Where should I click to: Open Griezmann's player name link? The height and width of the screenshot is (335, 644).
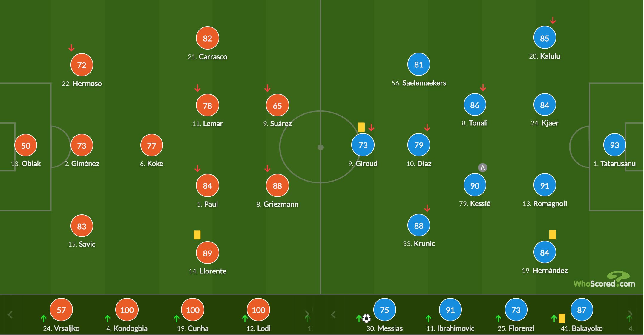pos(277,204)
